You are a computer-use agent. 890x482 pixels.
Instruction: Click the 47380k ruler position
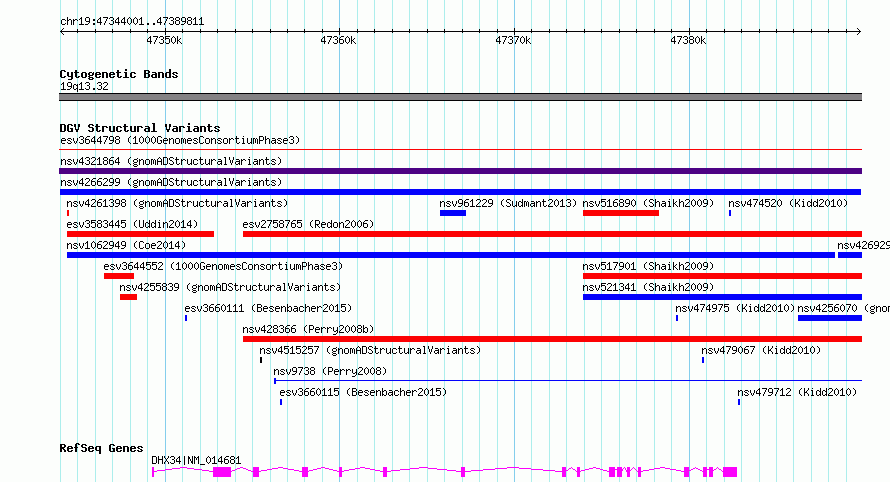(x=688, y=40)
